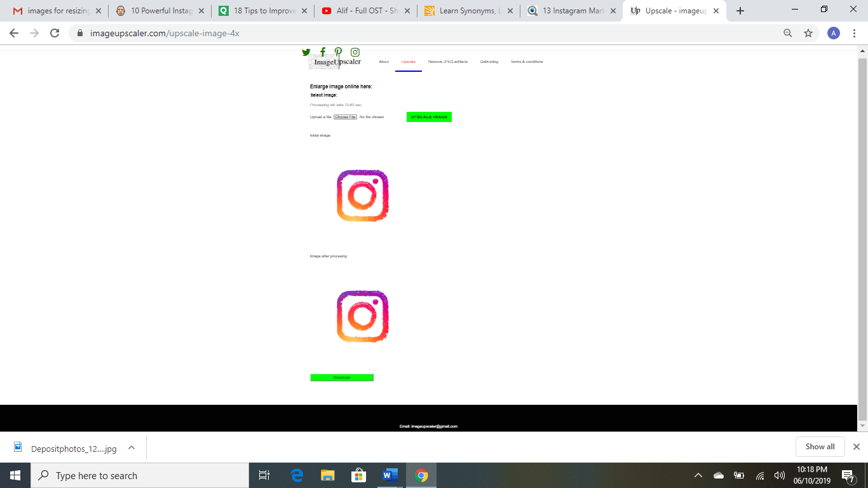Open a new browser tab
This screenshot has height=488, width=868.
click(x=740, y=11)
